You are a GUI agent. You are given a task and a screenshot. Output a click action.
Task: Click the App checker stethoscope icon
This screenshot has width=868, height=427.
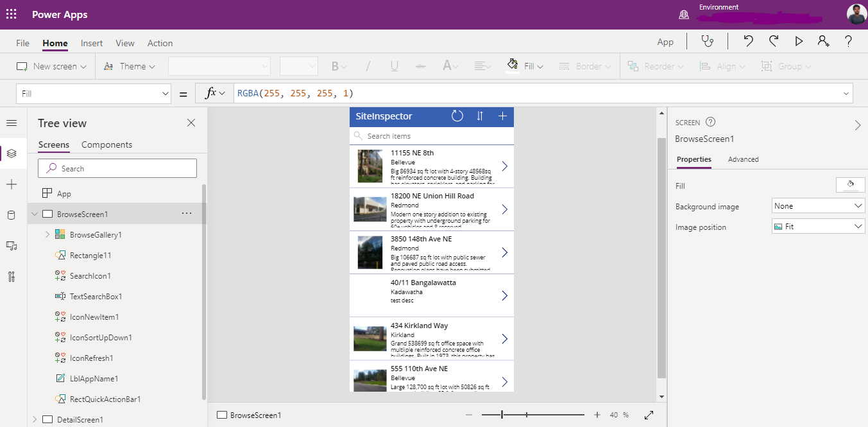[707, 41]
